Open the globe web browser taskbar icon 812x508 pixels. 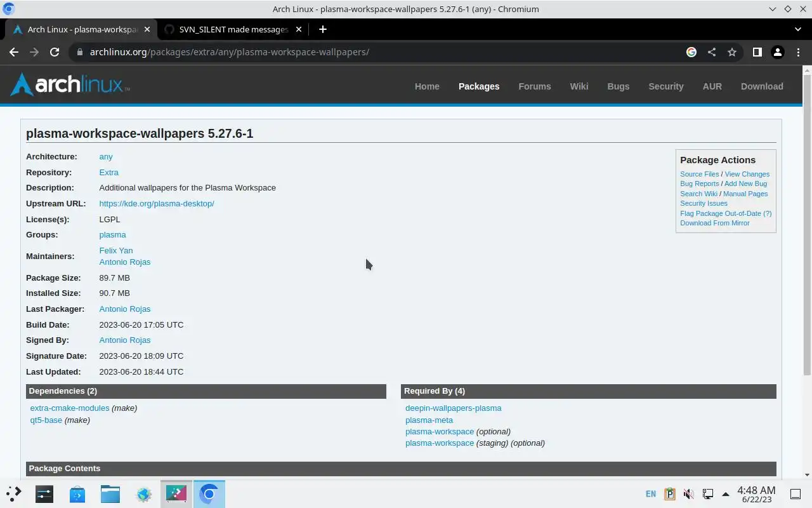coord(143,493)
